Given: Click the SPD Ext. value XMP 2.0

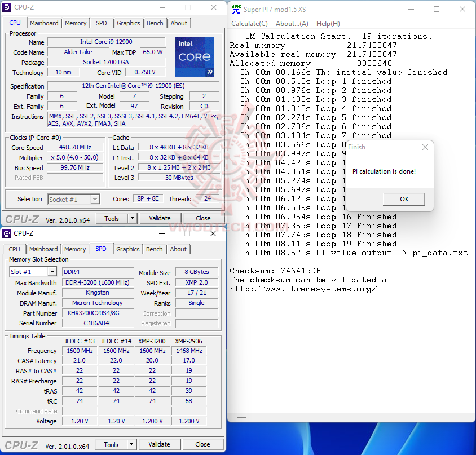Looking at the screenshot, I should (x=197, y=282).
